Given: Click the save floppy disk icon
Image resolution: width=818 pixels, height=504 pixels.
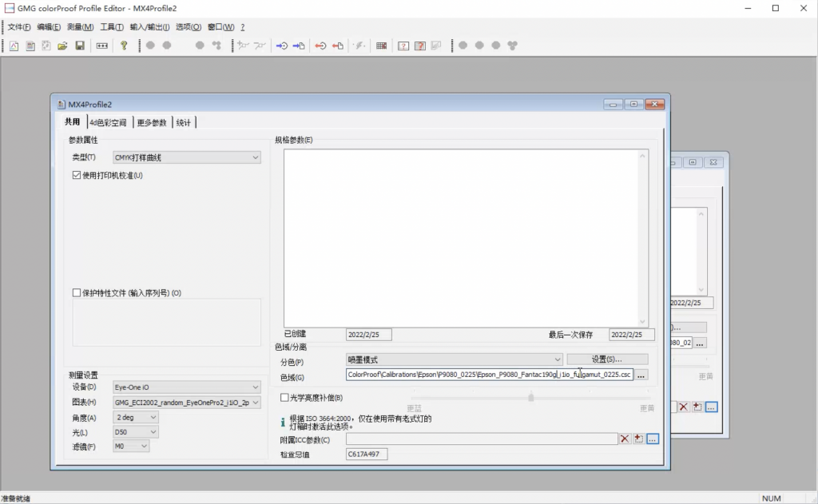Looking at the screenshot, I should pyautogui.click(x=80, y=46).
